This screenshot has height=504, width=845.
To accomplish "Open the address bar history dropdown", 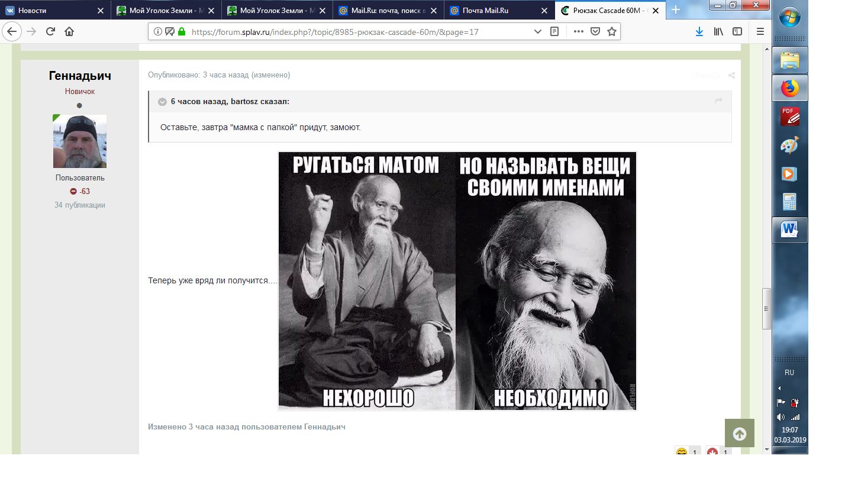I will pyautogui.click(x=537, y=31).
